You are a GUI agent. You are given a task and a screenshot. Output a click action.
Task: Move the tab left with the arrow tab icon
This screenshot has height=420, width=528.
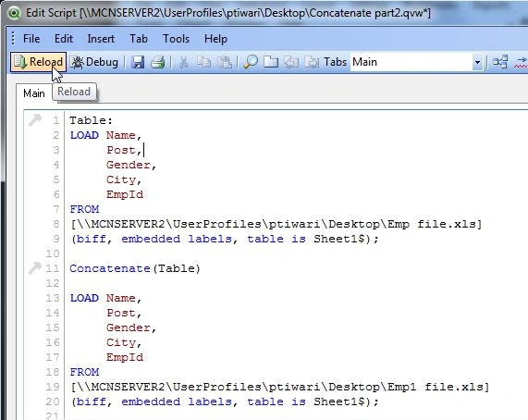click(291, 62)
